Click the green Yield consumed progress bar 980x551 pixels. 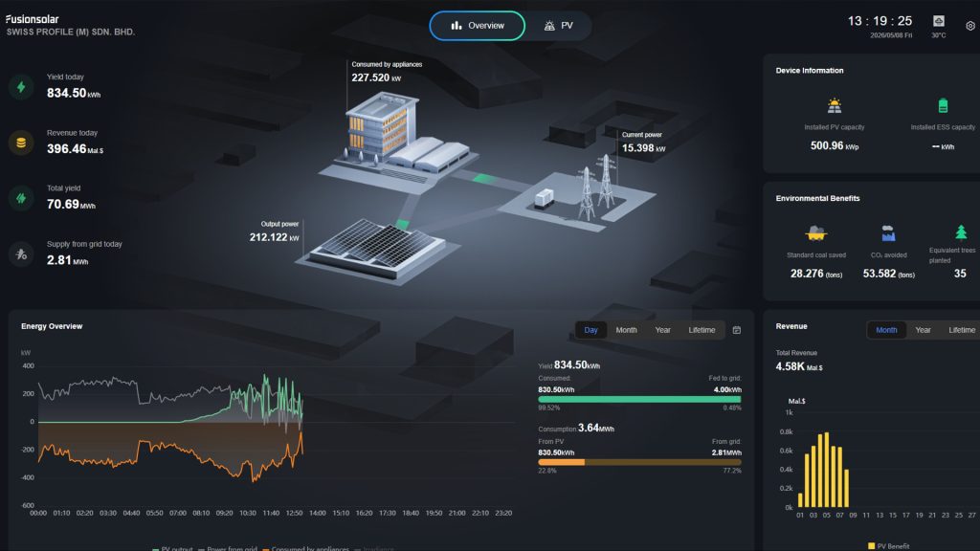(638, 399)
